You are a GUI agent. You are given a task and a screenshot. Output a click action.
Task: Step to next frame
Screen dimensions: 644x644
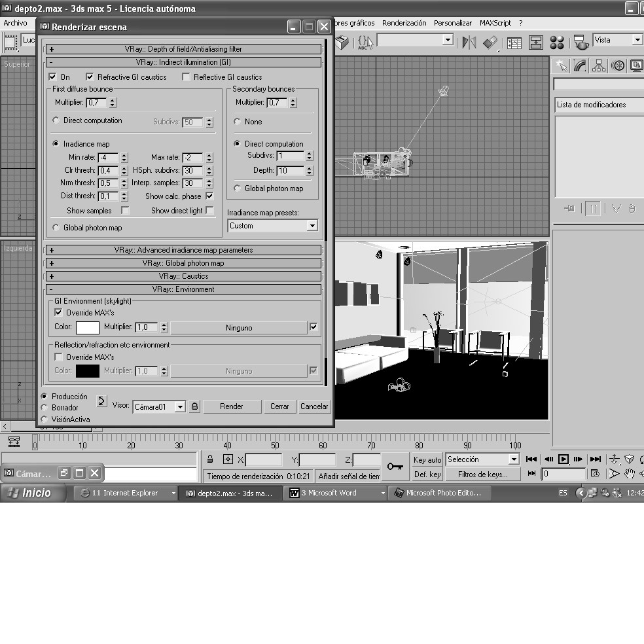(x=578, y=459)
